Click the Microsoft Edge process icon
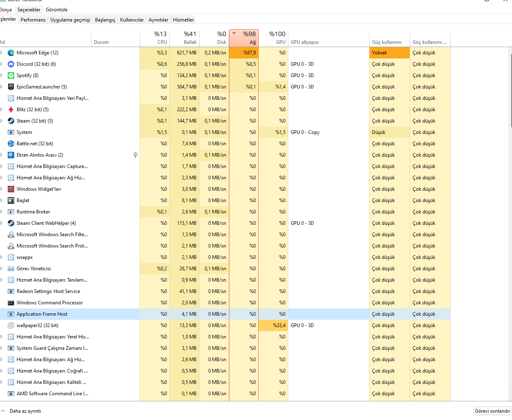 11,53
